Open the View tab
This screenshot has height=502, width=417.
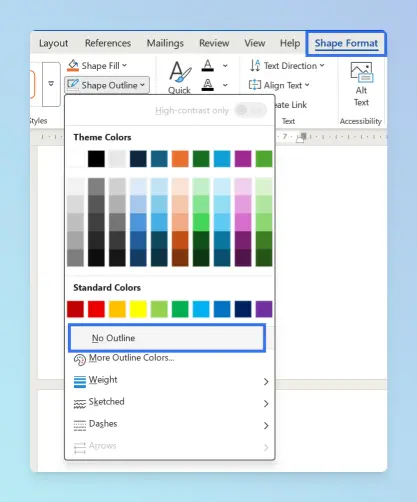click(x=255, y=43)
